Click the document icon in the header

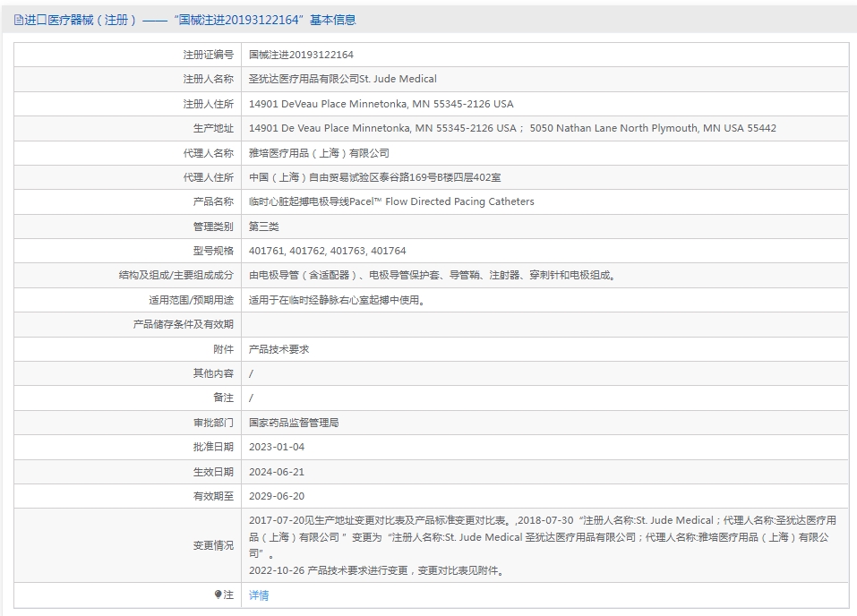(x=19, y=21)
